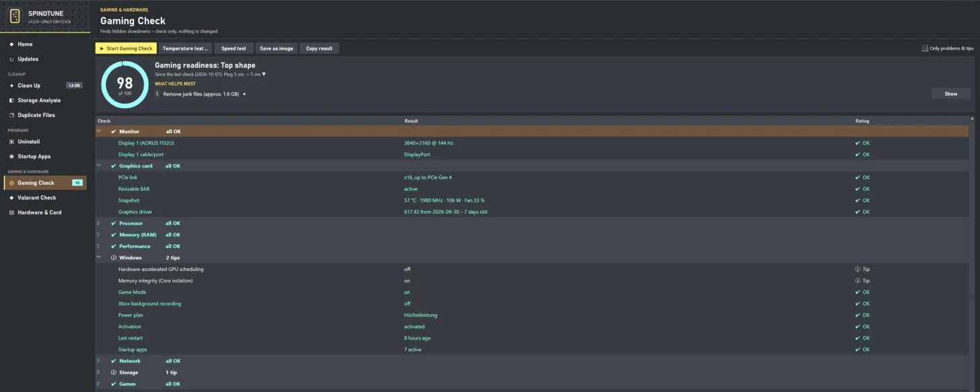Click the green checkmark beside Monitor

point(113,132)
